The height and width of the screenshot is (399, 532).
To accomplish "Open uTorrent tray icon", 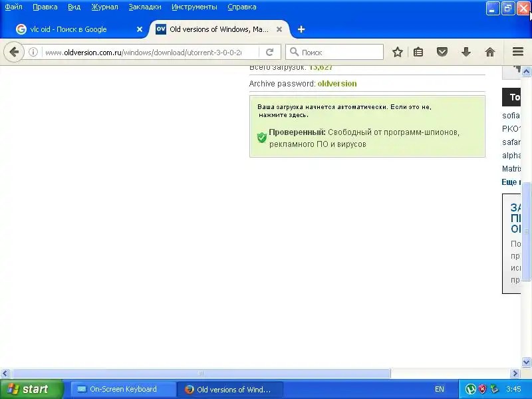I will 470,389.
